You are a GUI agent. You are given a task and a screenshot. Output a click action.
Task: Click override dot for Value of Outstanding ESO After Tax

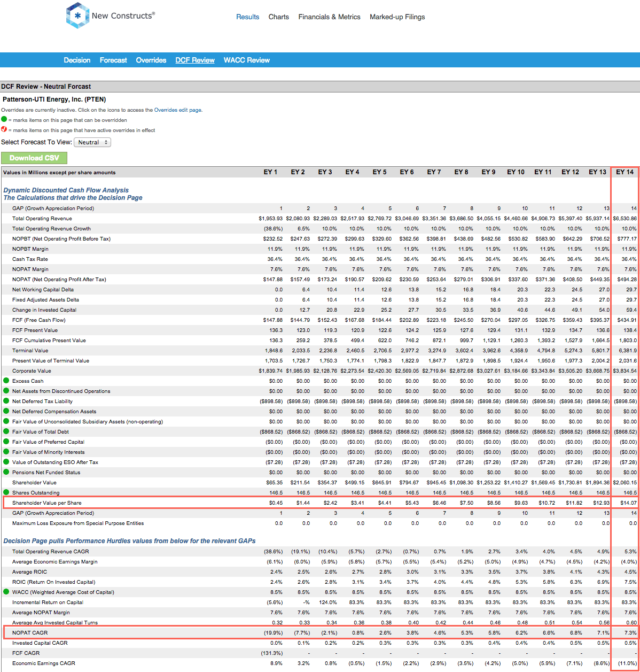coord(6,462)
